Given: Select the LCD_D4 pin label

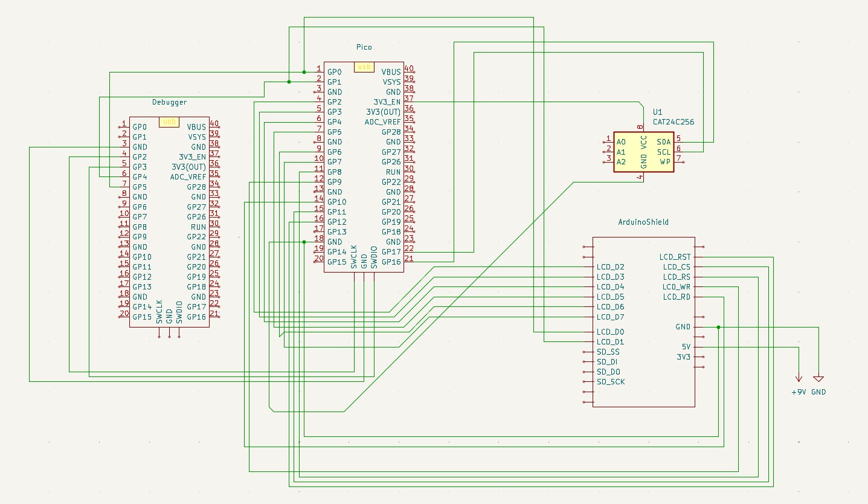Looking at the screenshot, I should pyautogui.click(x=610, y=287).
